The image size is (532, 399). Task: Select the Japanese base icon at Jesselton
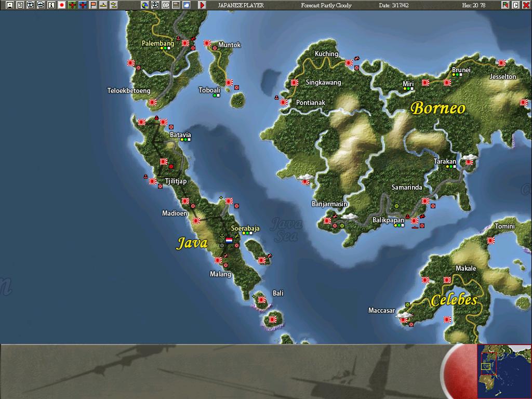502,63
